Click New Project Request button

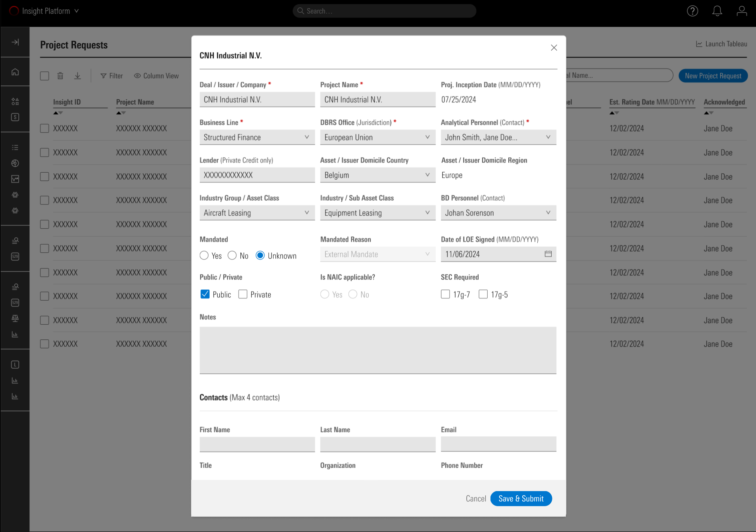pyautogui.click(x=713, y=76)
